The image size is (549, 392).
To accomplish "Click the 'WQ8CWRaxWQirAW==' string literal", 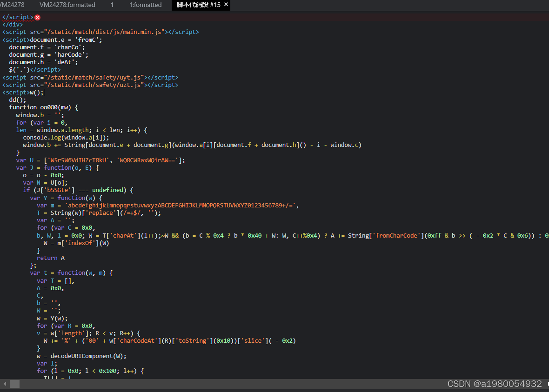I will coord(147,160).
